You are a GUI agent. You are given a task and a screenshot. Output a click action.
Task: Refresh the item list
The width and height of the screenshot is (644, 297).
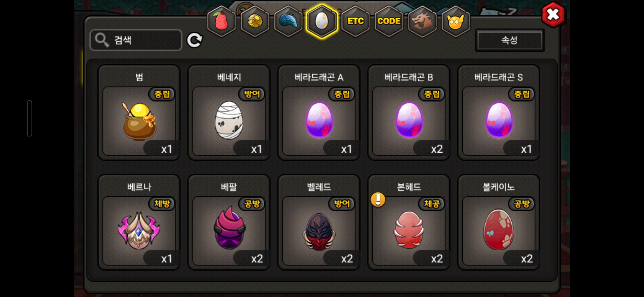point(195,40)
